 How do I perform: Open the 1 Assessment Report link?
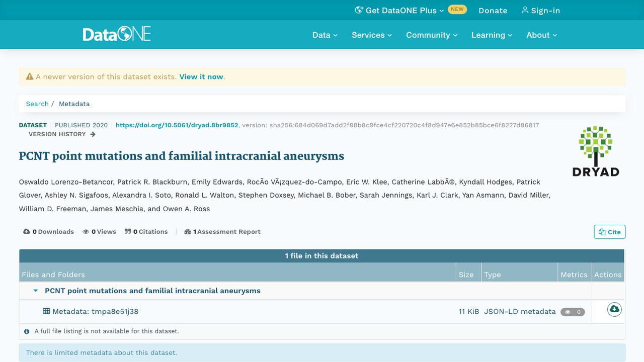(x=222, y=232)
